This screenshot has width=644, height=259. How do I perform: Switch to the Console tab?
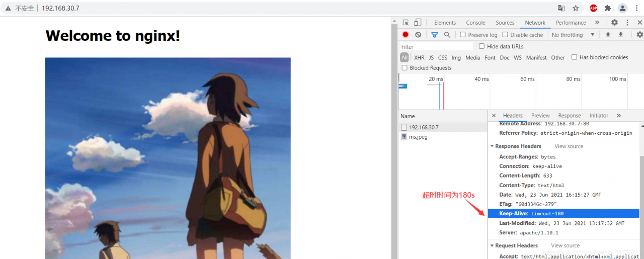(x=475, y=23)
